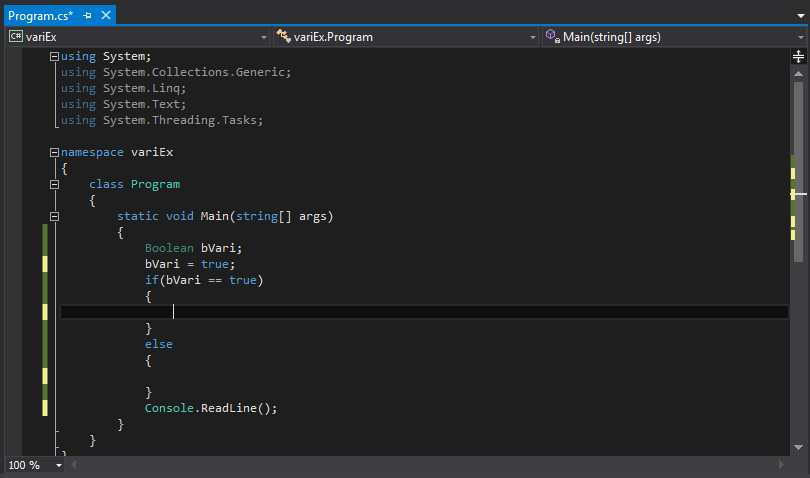Click 'variEx' after namespace keyword

(x=152, y=152)
